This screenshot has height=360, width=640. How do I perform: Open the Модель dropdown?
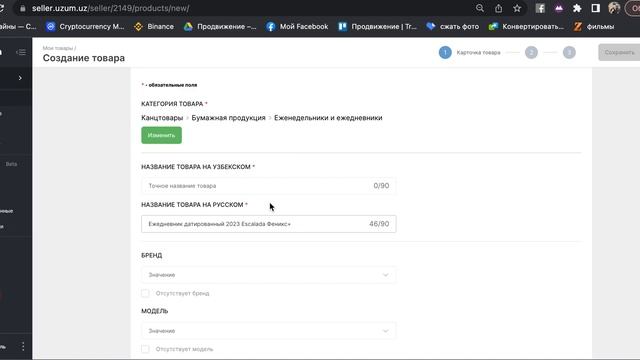pos(269,331)
